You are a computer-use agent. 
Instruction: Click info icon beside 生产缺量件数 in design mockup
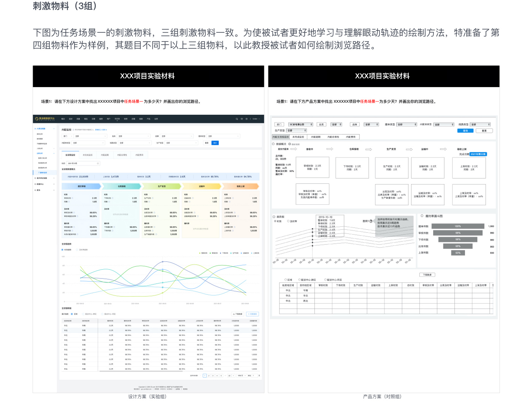(x=156, y=234)
